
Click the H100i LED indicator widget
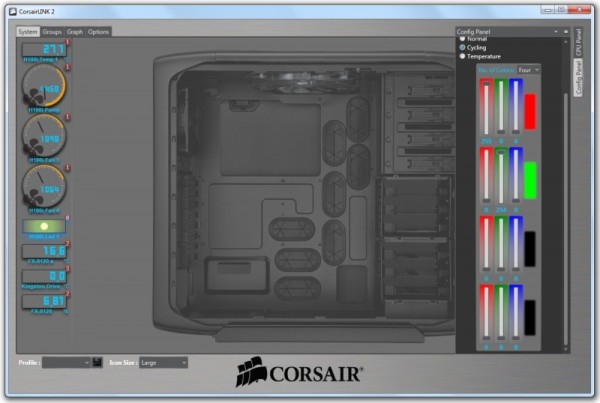pyautogui.click(x=44, y=226)
